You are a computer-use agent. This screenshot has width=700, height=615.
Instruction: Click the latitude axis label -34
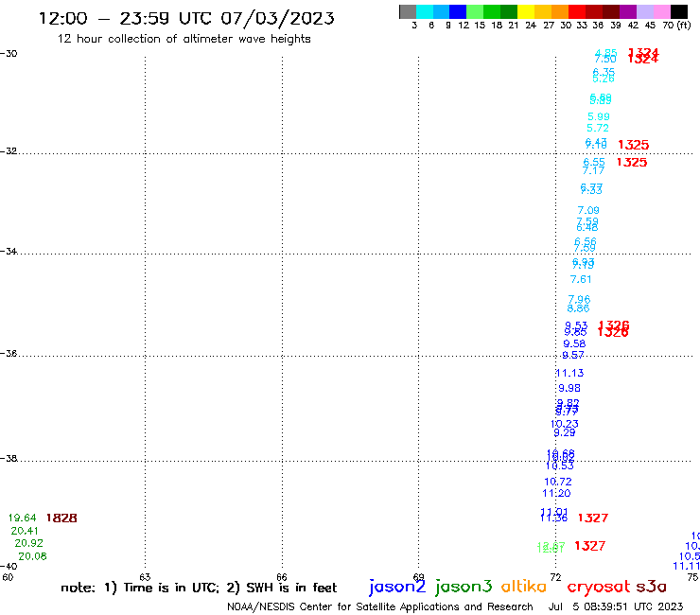pyautogui.click(x=9, y=251)
